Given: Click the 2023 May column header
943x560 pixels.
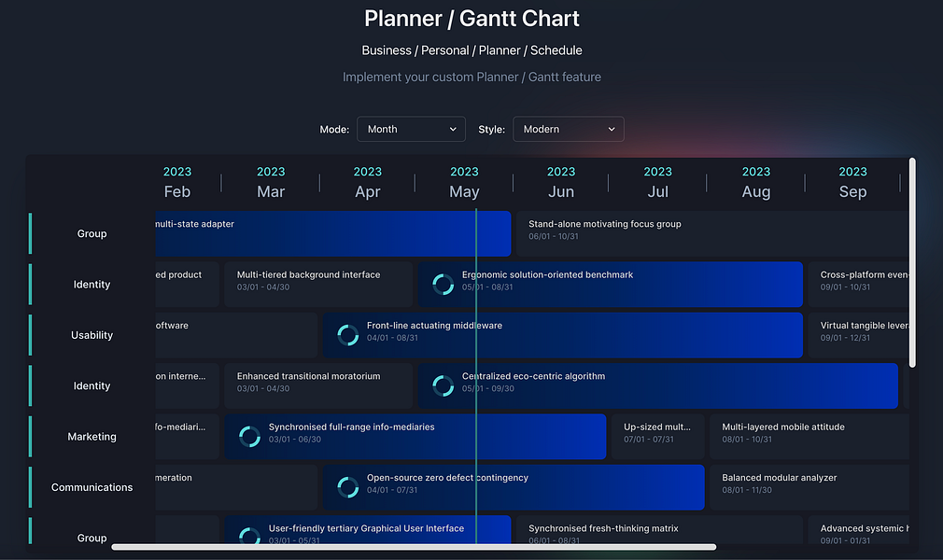Looking at the screenshot, I should [464, 182].
